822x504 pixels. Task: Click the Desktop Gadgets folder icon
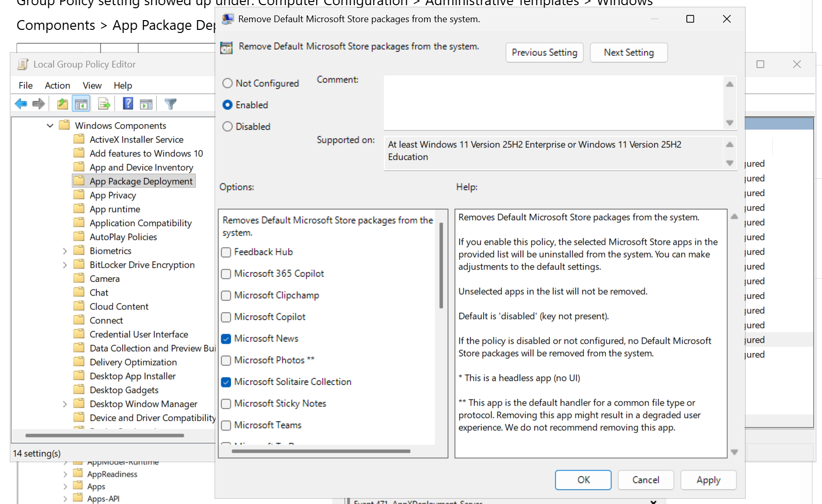(x=79, y=390)
